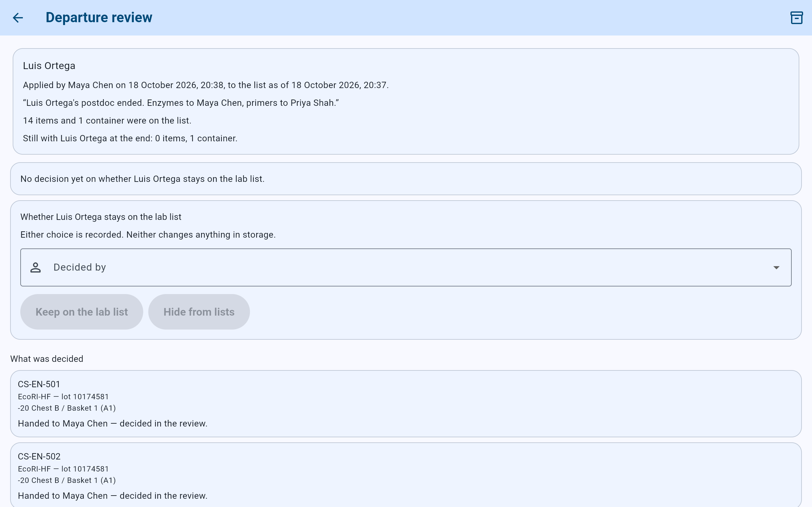Viewport: 812px width, 507px height.
Task: Click the -20 Chest B location under CS-EN-502
Action: tap(67, 480)
